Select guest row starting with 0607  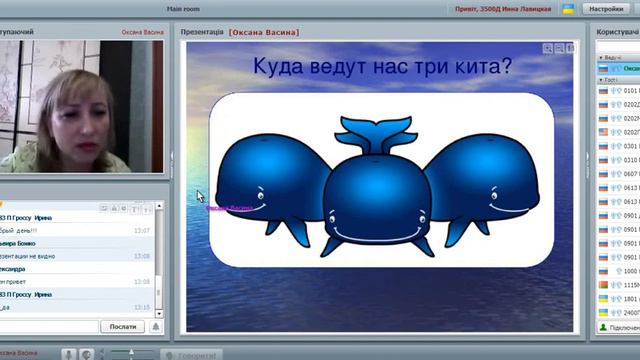point(618,174)
